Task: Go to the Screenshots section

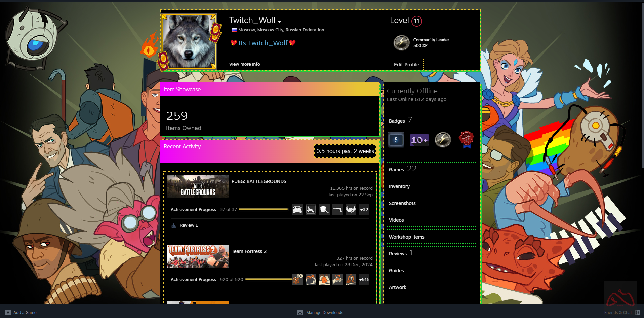Action: tap(402, 203)
